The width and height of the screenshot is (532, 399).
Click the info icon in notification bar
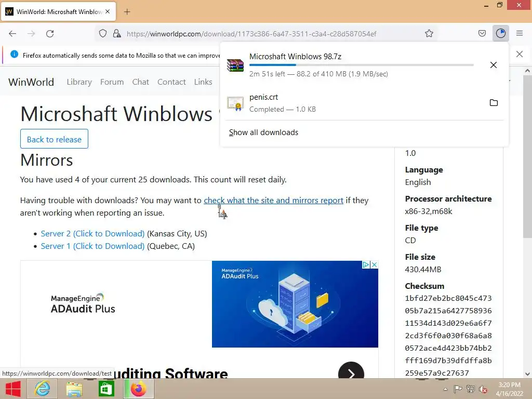pos(14,54)
